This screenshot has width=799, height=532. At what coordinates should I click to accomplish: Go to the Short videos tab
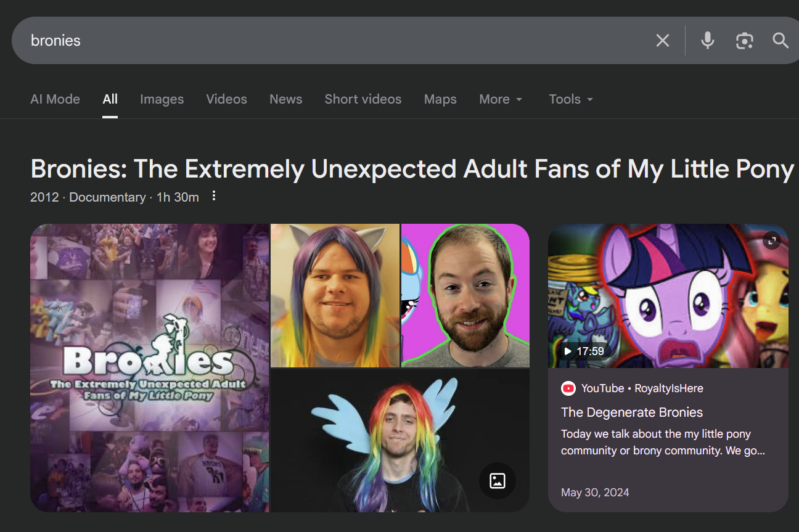click(363, 99)
